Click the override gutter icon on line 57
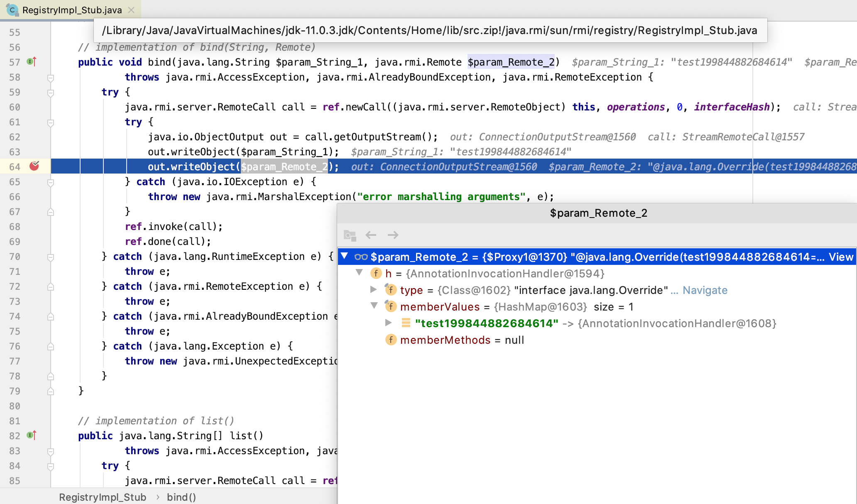The height and width of the screenshot is (504, 857). pyautogui.click(x=32, y=62)
